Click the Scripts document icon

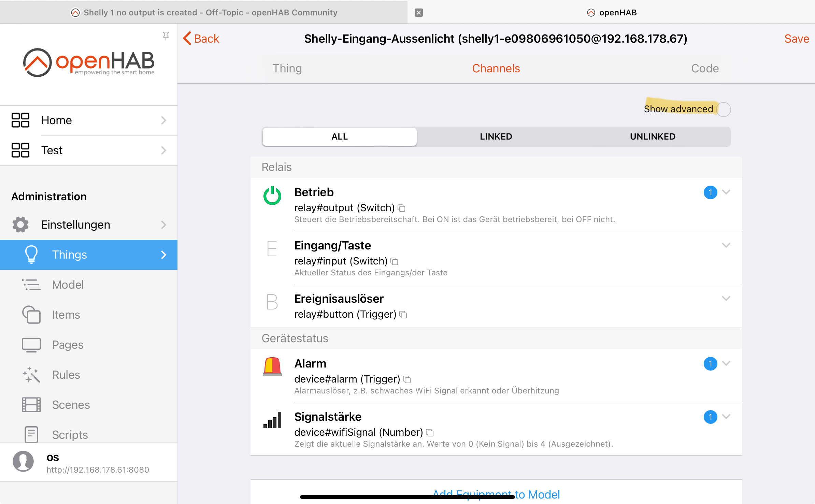pos(31,434)
